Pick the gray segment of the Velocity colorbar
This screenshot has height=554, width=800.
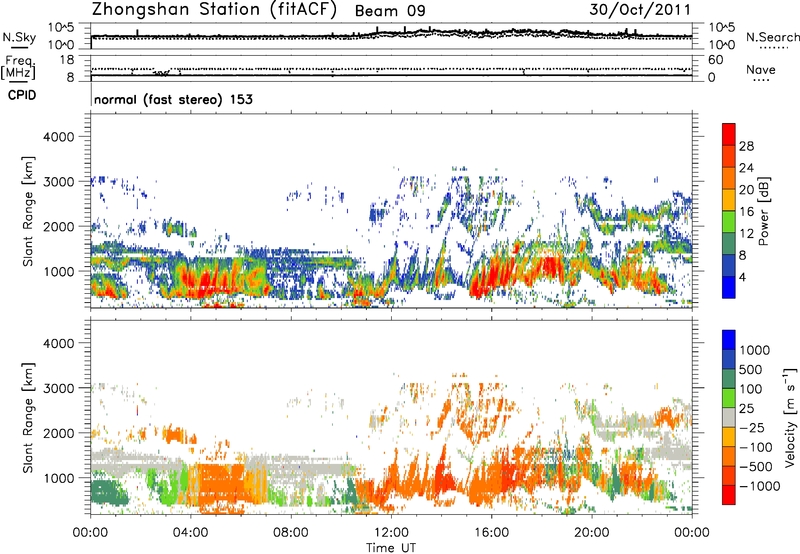pyautogui.click(x=729, y=418)
